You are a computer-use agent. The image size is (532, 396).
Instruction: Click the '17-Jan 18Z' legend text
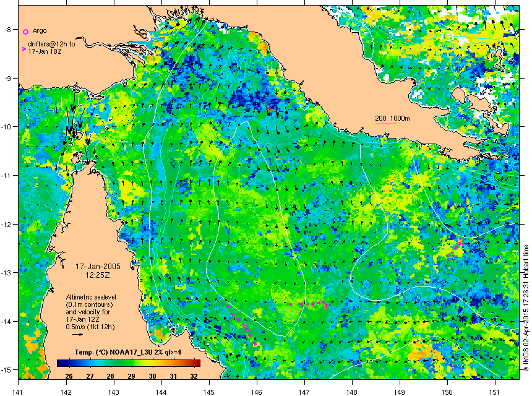click(x=45, y=51)
